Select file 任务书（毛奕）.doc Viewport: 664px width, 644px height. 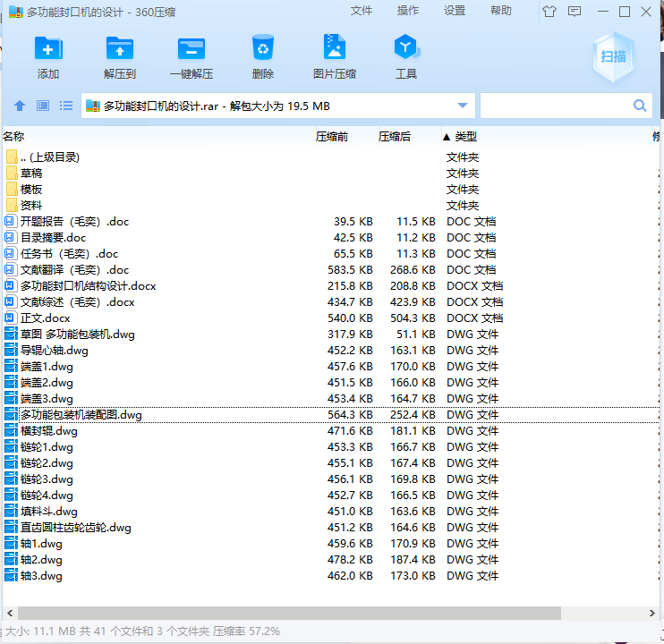pyautogui.click(x=331, y=253)
